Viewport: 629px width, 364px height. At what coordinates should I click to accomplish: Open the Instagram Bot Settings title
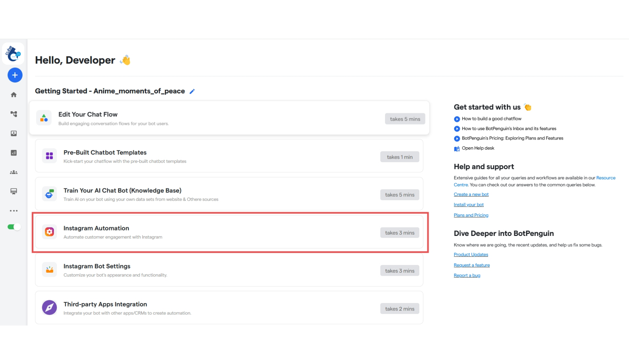(97, 266)
